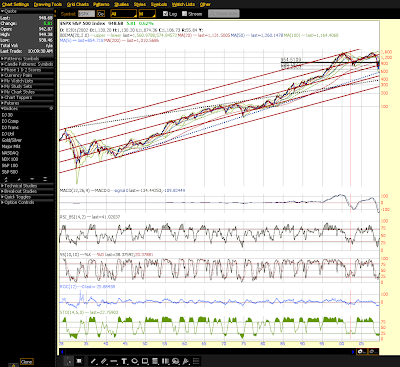Click the Go button beside Symbol
This screenshot has width=400, height=367.
pos(101,14)
